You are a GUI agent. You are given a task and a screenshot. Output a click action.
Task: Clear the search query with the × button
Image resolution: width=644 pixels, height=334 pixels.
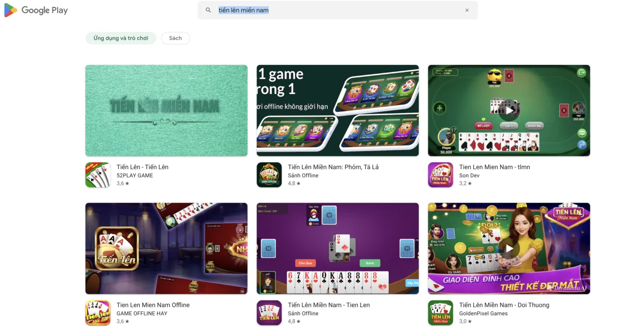[x=467, y=10]
